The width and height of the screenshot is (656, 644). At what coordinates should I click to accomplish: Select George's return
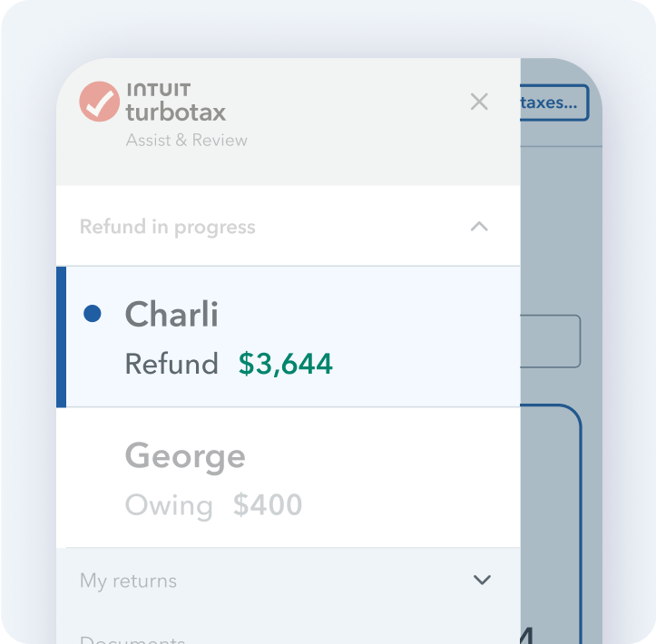(x=289, y=478)
